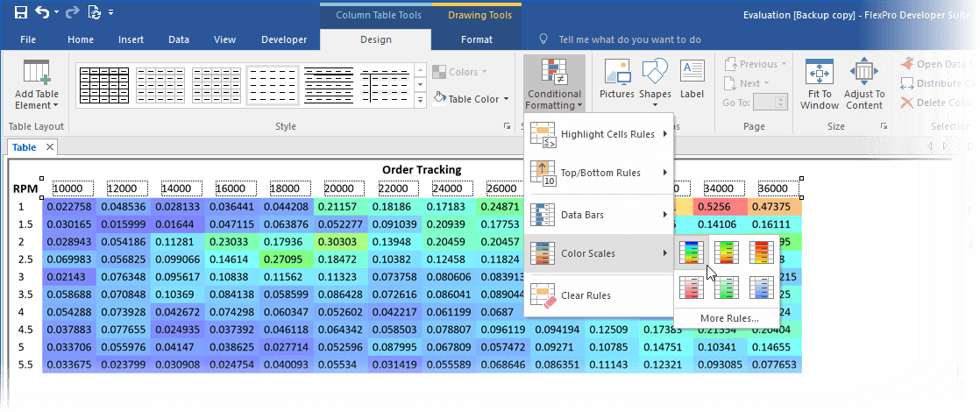980x412 pixels.
Task: Switch to the Format ribbon tab
Action: click(x=477, y=39)
